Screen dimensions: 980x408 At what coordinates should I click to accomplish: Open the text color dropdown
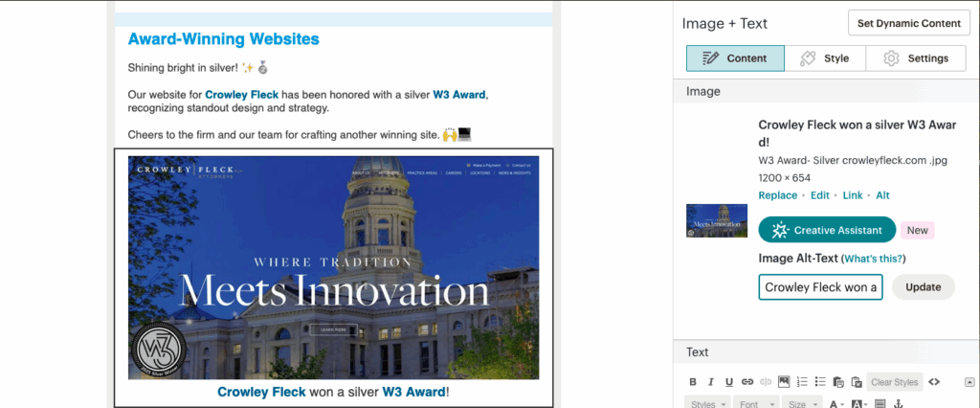click(x=836, y=403)
